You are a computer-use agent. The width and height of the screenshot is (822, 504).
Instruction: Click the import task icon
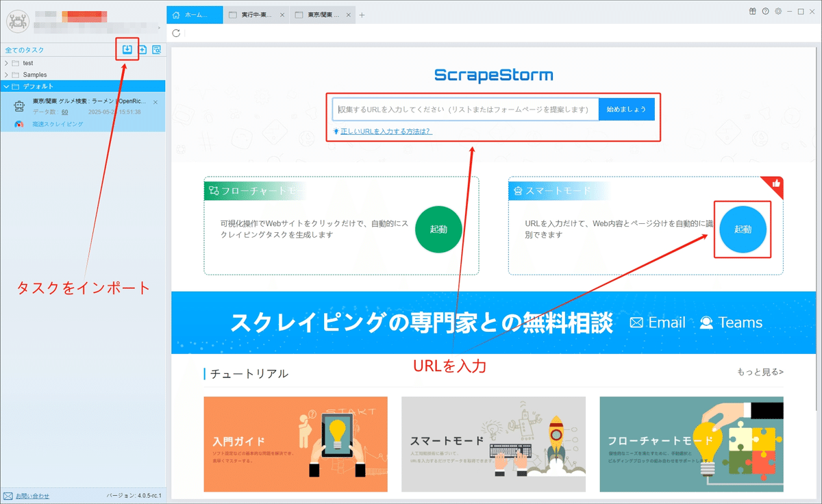click(x=127, y=49)
